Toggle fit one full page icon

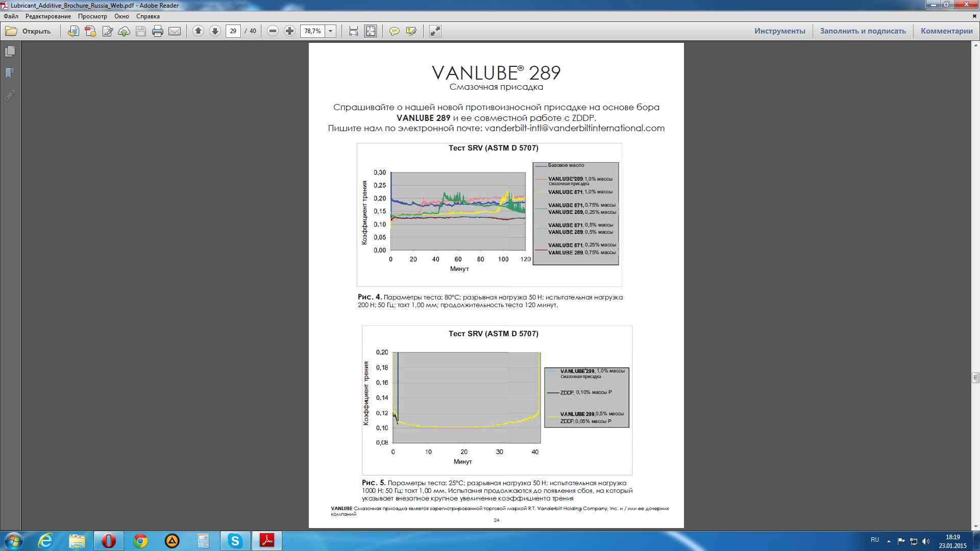coord(371,31)
